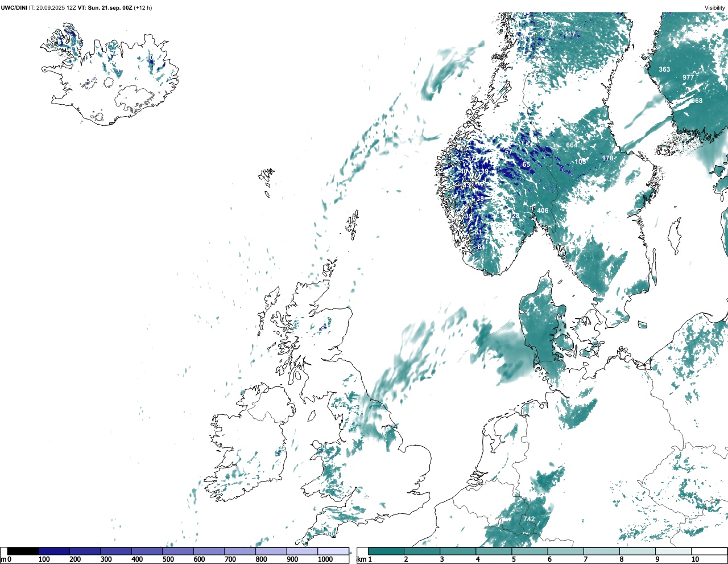Click the '(+12 h)' forecast offset text
Image resolution: width=728 pixels, height=564 pixels.
point(143,8)
